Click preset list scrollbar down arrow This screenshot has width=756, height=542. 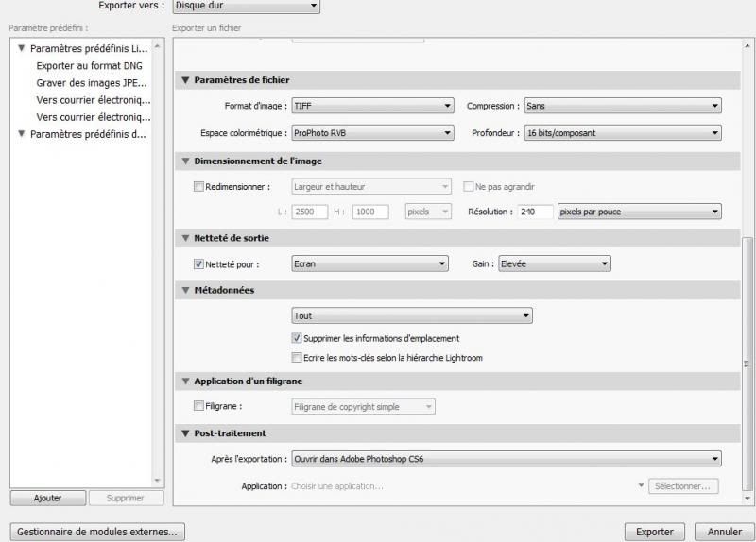coord(158,481)
